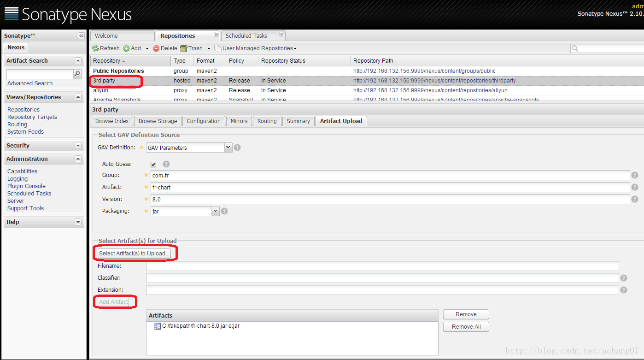Open Support Tools link
The height and width of the screenshot is (360, 644).
25,208
